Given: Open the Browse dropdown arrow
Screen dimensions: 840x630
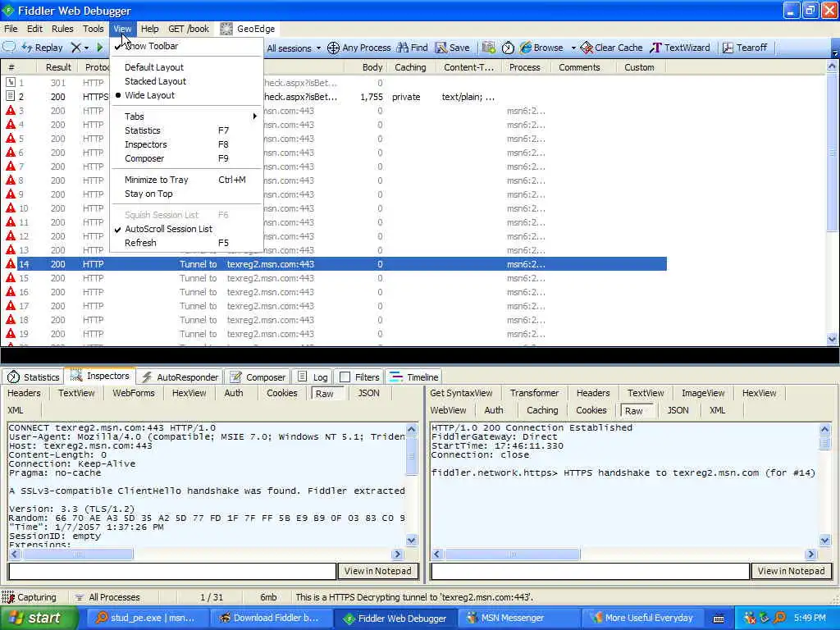Looking at the screenshot, I should 573,48.
